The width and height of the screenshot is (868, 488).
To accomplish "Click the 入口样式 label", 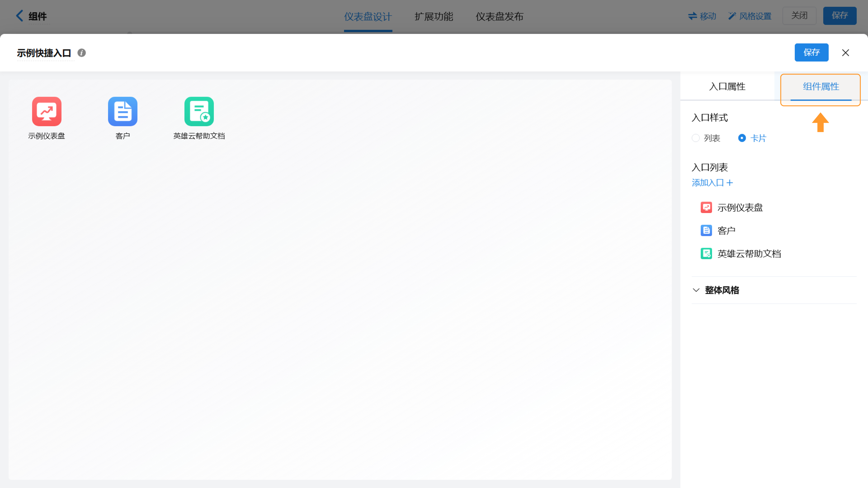I will 710,118.
